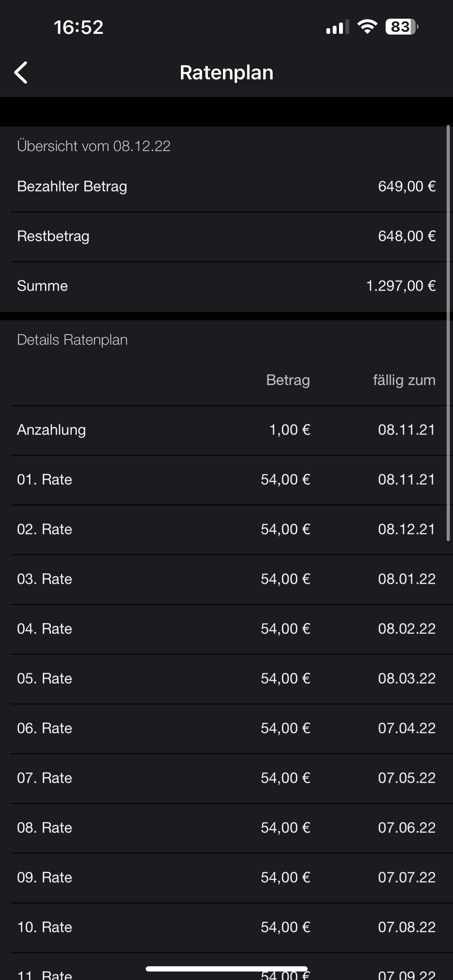The image size is (453, 980).
Task: Tap the home indicator bar
Action: point(226,969)
